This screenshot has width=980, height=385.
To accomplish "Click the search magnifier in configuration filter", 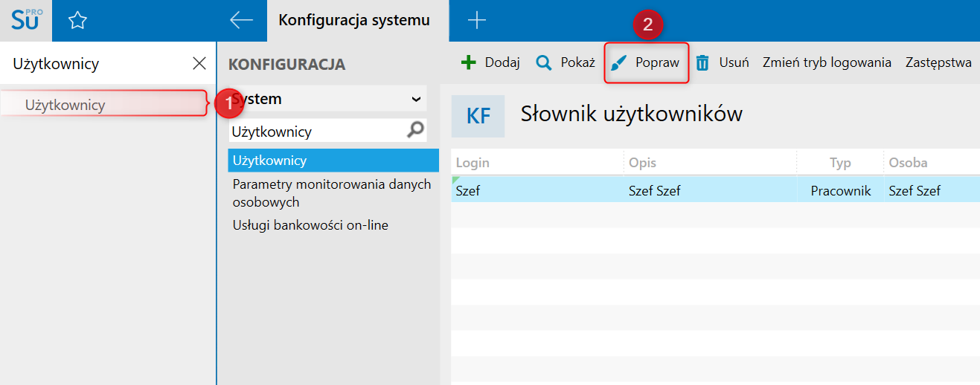I will click(x=416, y=130).
